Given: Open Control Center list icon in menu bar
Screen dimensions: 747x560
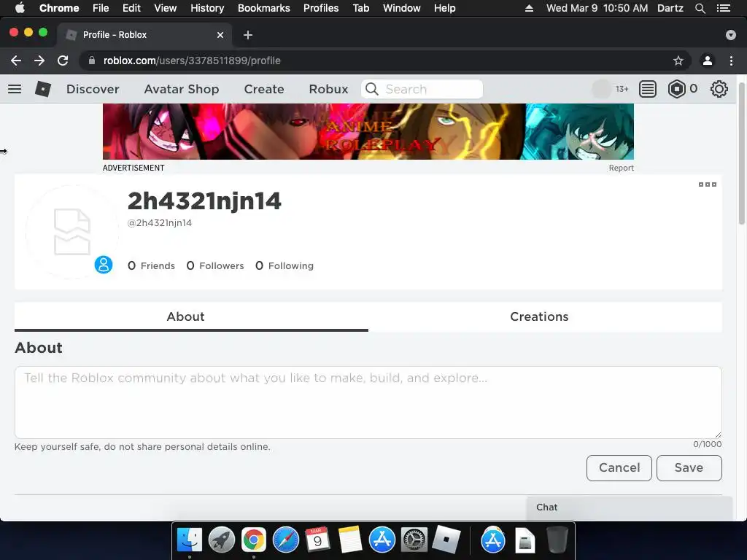Looking at the screenshot, I should (724, 8).
